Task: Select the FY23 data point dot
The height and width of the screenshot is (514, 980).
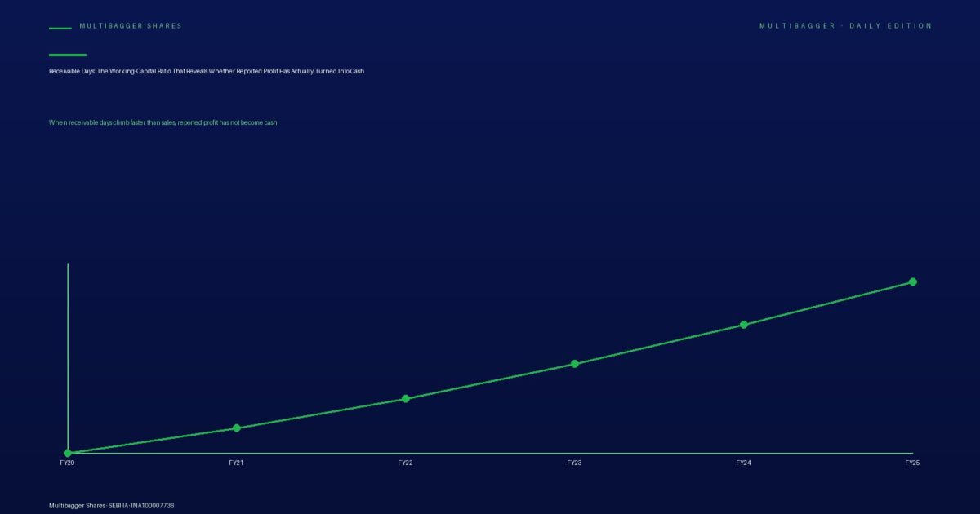Action: coord(575,364)
